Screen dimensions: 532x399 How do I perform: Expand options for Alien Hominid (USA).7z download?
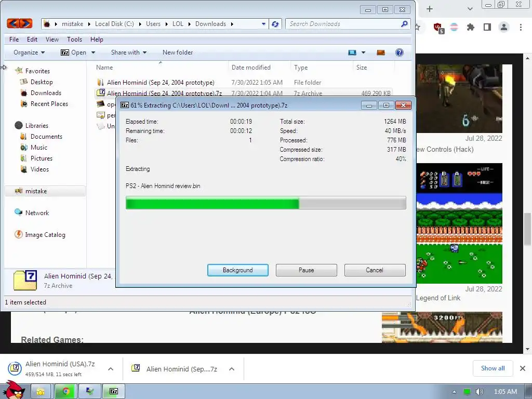pyautogui.click(x=111, y=368)
